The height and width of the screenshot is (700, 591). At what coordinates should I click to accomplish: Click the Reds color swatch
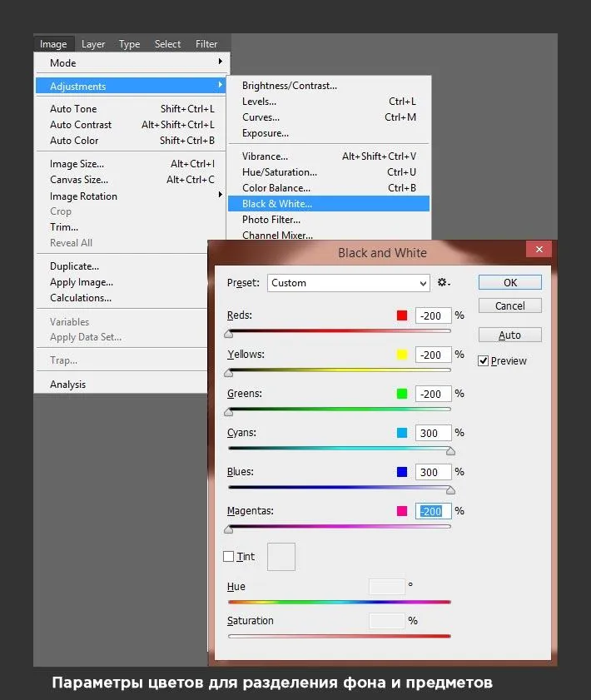pos(402,315)
